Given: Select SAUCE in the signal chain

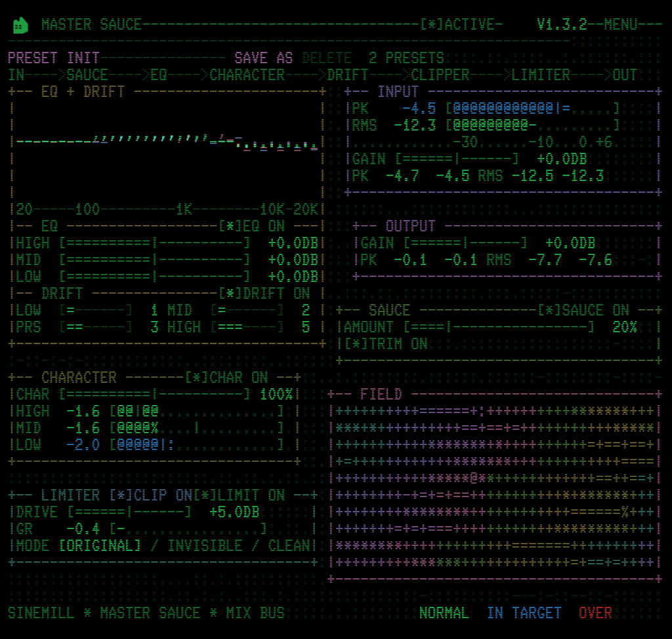Looking at the screenshot, I should [x=87, y=75].
